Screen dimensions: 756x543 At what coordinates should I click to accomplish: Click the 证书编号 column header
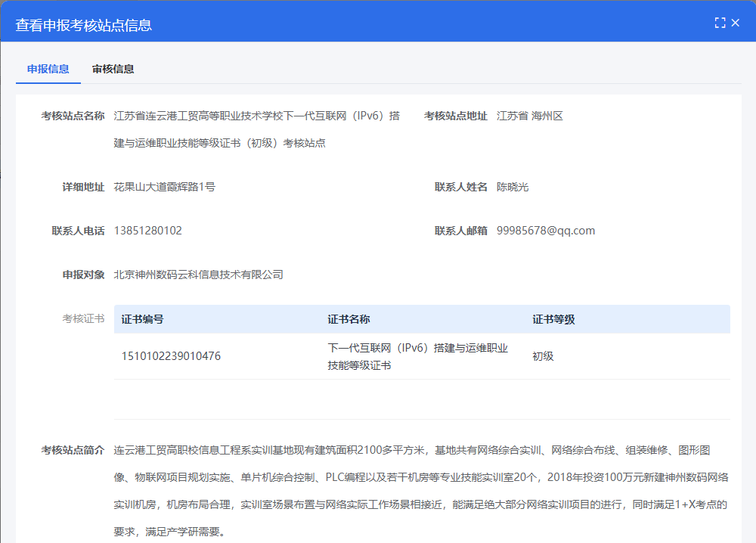tap(143, 319)
